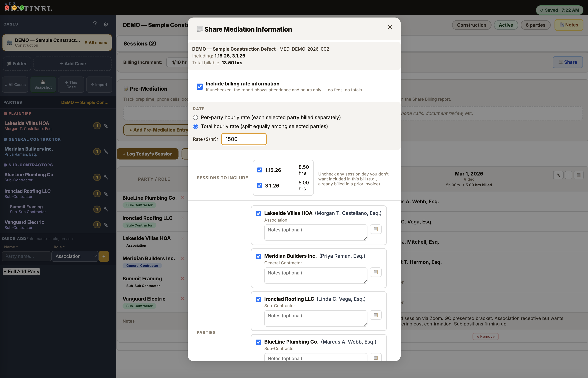Toggle Include billing rate information checkbox

coord(200,87)
